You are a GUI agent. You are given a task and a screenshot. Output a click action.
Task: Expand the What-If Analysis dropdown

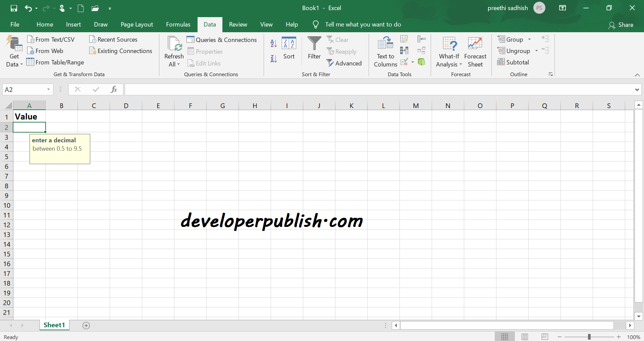449,51
